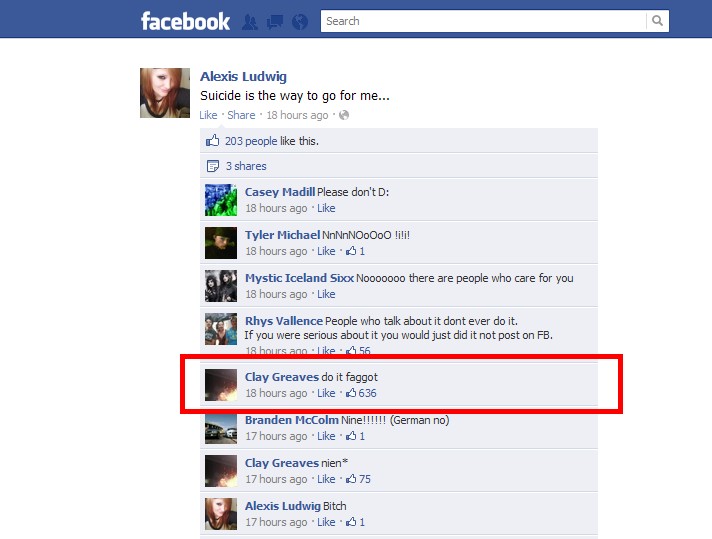This screenshot has width=712, height=539.
Task: Click the public privacy globe icon on post
Action: tap(344, 115)
